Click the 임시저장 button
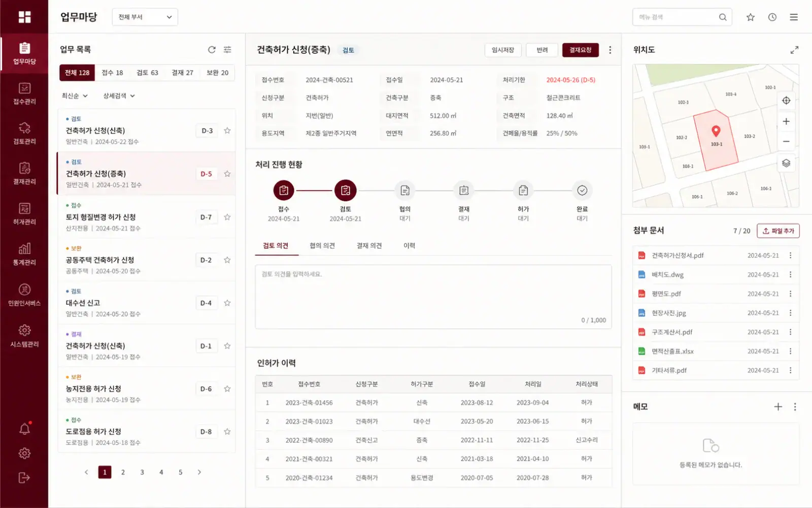Screen dimensions: 812x508 point(503,50)
